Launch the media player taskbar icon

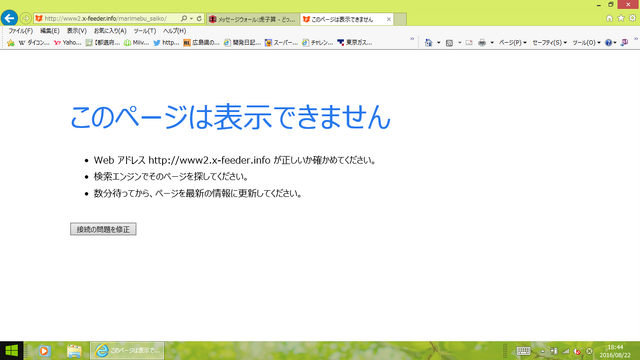pos(44,351)
